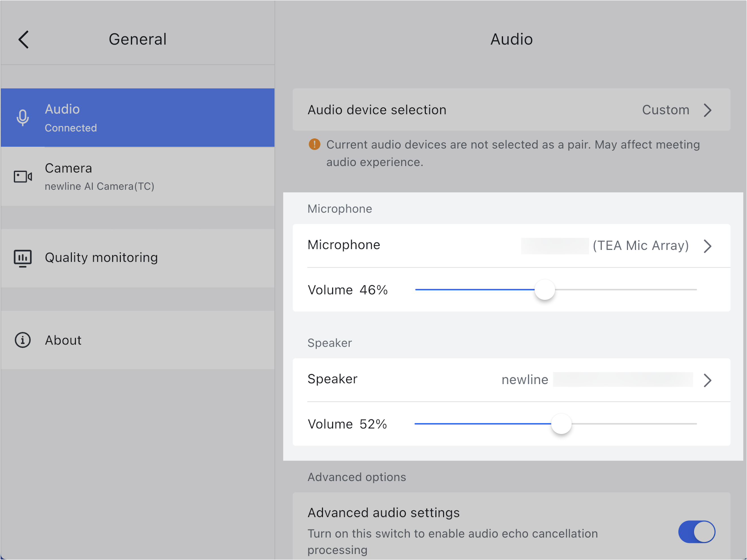Click speaker volume slider handle at 52%
The height and width of the screenshot is (560, 747).
[x=561, y=424]
